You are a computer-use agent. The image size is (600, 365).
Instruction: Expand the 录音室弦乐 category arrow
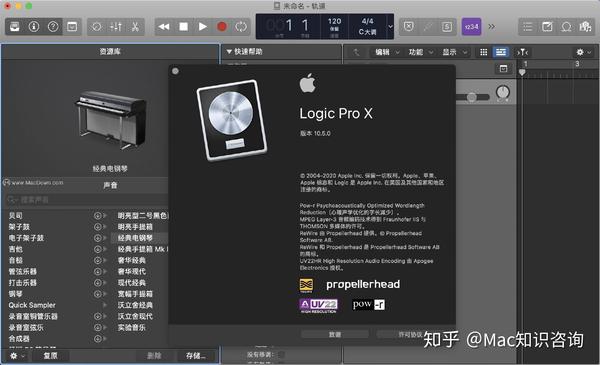(x=105, y=328)
